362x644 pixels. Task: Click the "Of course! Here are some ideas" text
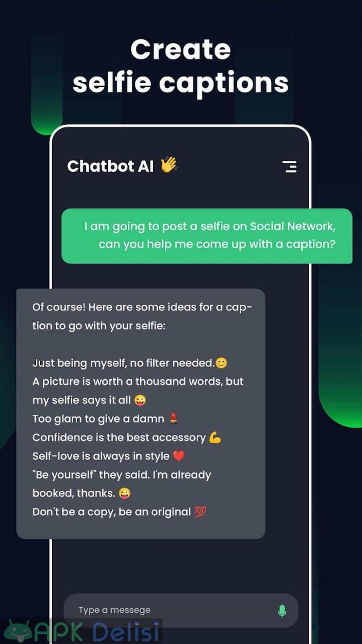(142, 316)
